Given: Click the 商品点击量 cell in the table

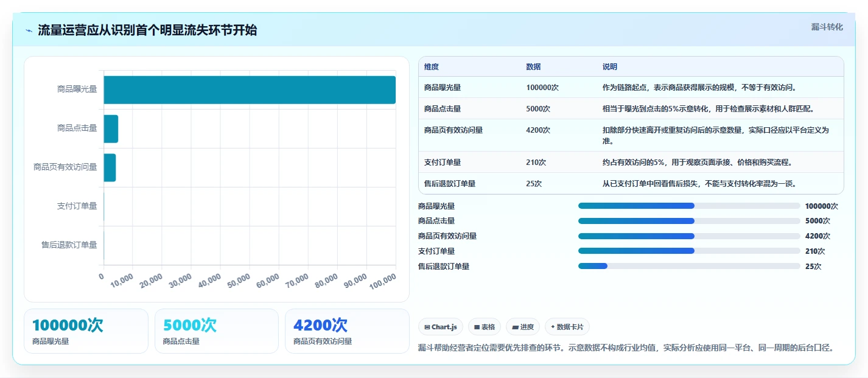Looking at the screenshot, I should 443,109.
